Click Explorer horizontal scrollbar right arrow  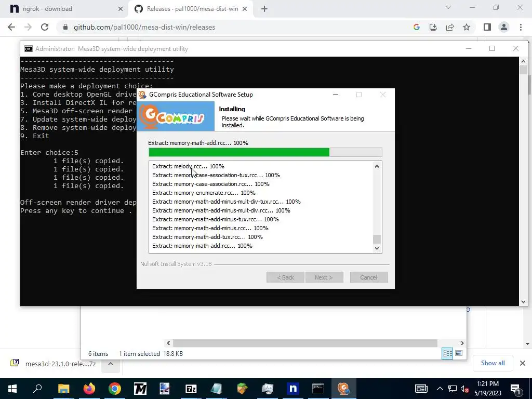pos(462,343)
